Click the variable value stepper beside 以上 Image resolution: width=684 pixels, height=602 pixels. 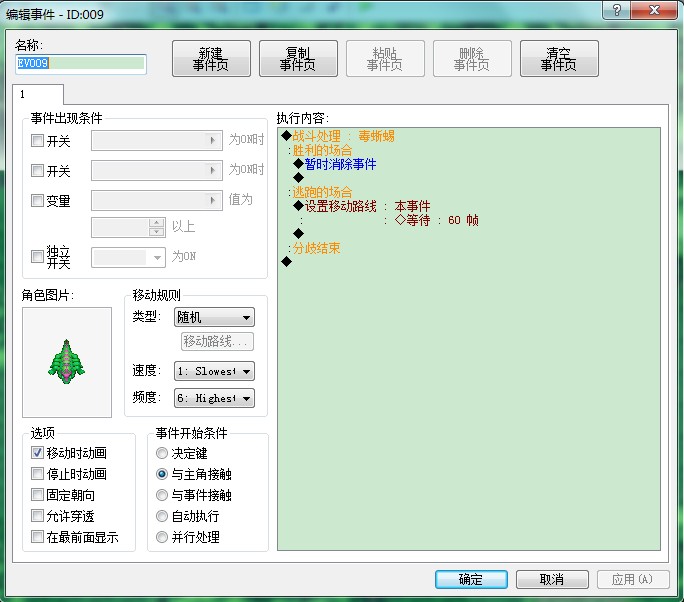156,227
